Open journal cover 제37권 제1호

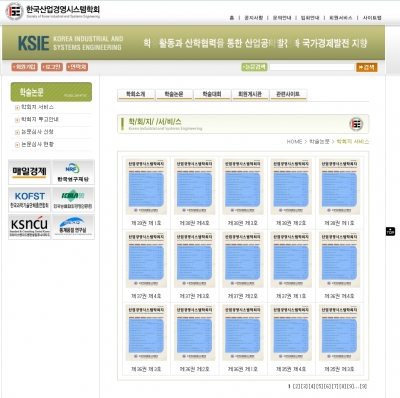pos(291,260)
